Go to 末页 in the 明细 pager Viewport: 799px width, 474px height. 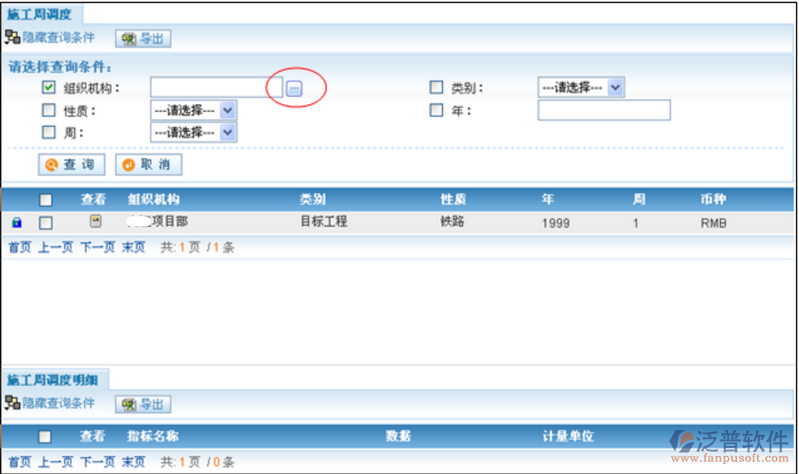pyautogui.click(x=134, y=462)
